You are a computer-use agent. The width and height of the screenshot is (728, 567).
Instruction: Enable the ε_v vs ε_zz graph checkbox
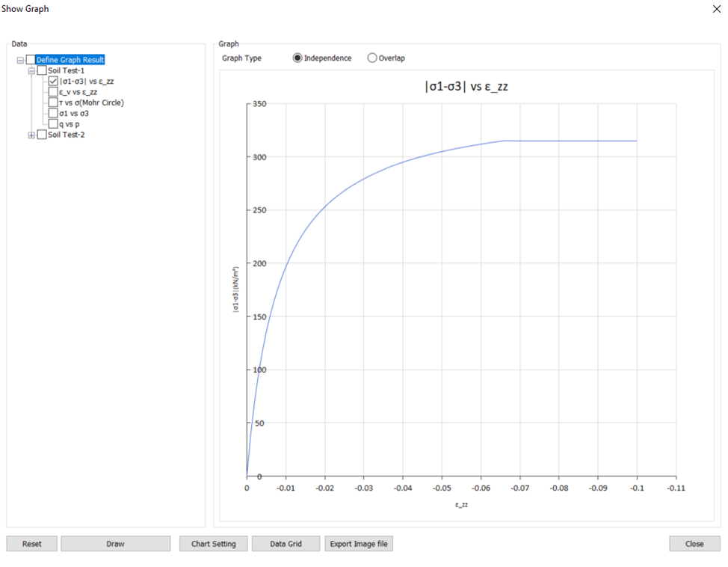(53, 92)
